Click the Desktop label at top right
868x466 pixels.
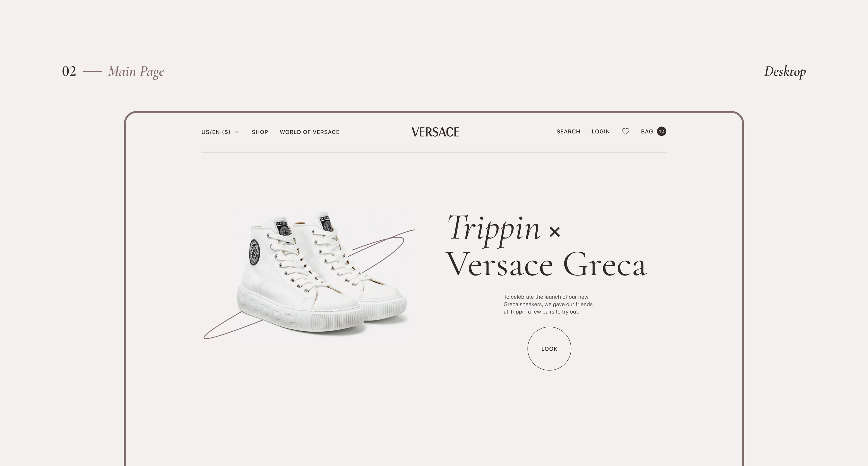785,71
